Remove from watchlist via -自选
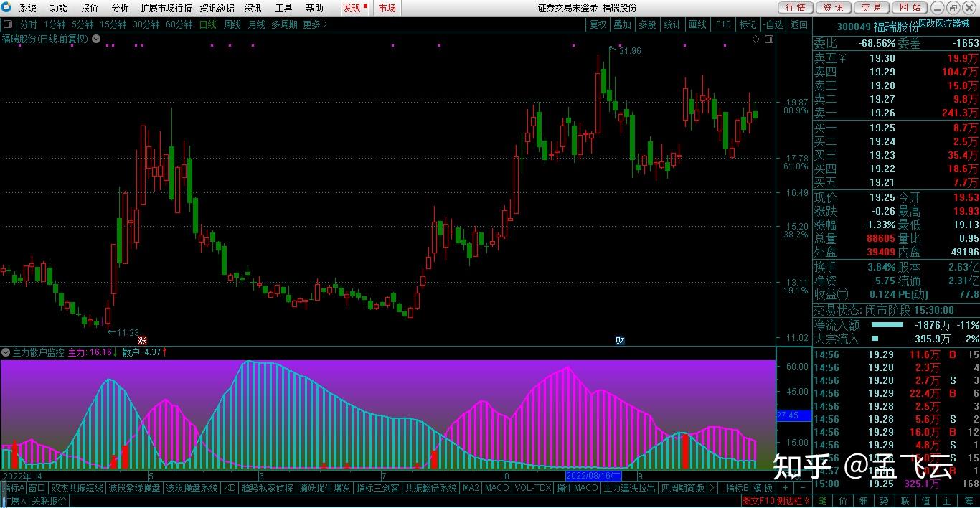 [773, 24]
